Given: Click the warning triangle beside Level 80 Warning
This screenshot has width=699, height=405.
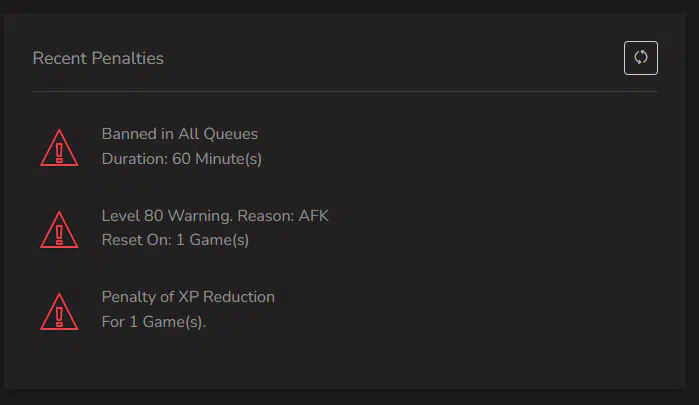Looking at the screenshot, I should pyautogui.click(x=59, y=230).
